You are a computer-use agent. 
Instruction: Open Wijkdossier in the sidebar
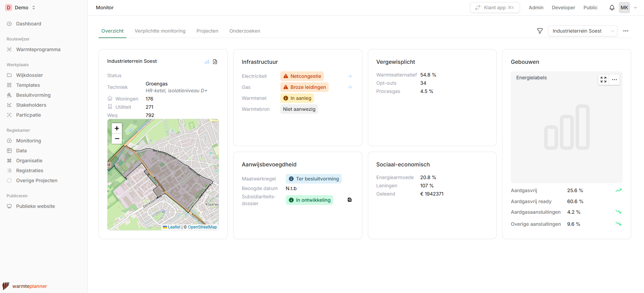click(x=30, y=75)
